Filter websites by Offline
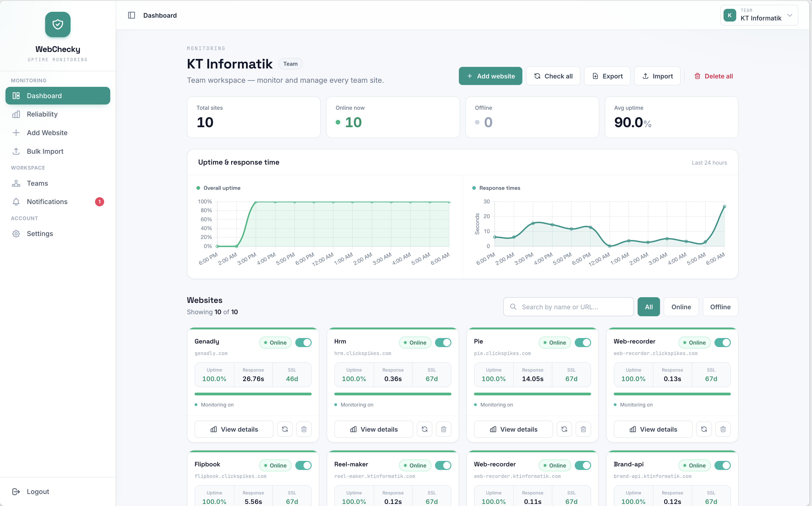Screen dimensions: 812x506 pos(720,307)
